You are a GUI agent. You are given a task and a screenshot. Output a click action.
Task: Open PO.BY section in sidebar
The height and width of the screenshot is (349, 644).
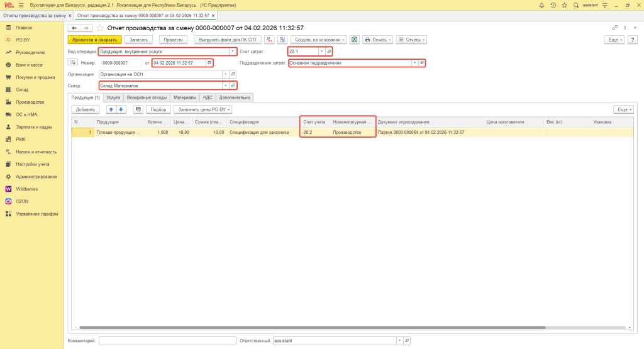tap(23, 40)
